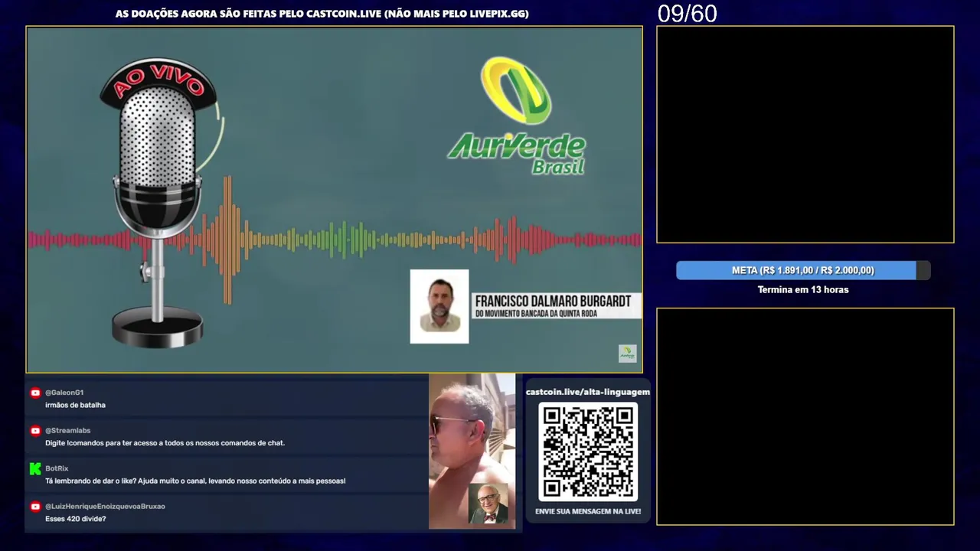Click the ENVIE SUA MENSAGEM NA LIVE! label
Image resolution: width=980 pixels, height=551 pixels.
(x=588, y=511)
